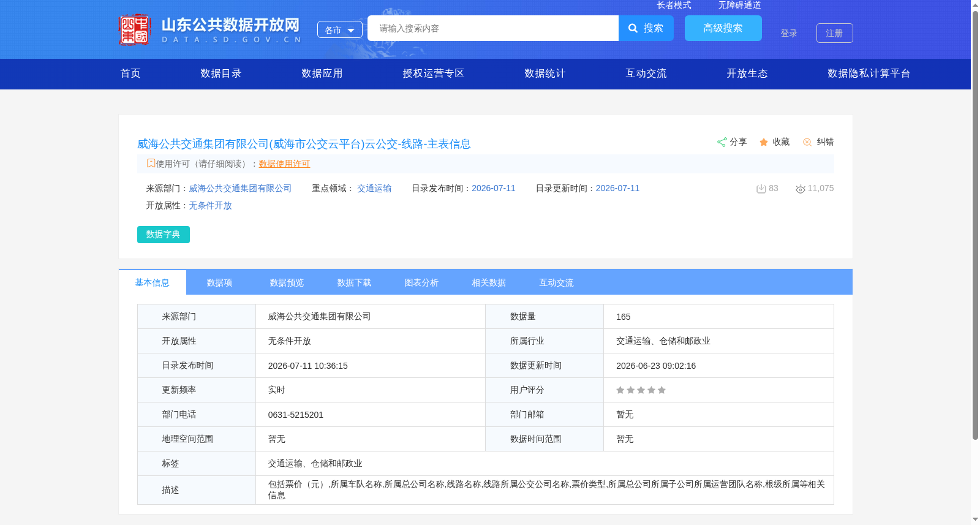Image resolution: width=980 pixels, height=525 pixels.
Task: Click 无条件开放 open attribute link
Action: (x=210, y=205)
